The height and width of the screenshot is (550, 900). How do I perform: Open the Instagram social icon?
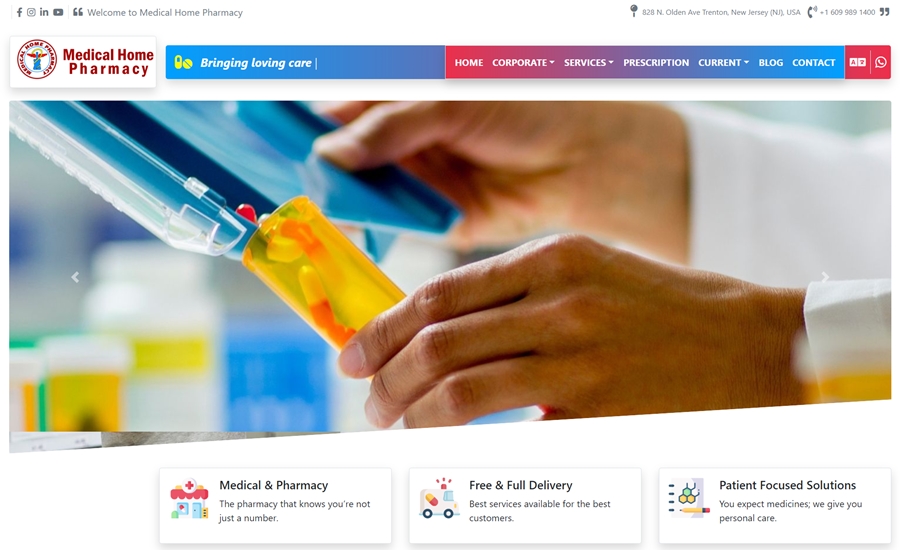32,12
